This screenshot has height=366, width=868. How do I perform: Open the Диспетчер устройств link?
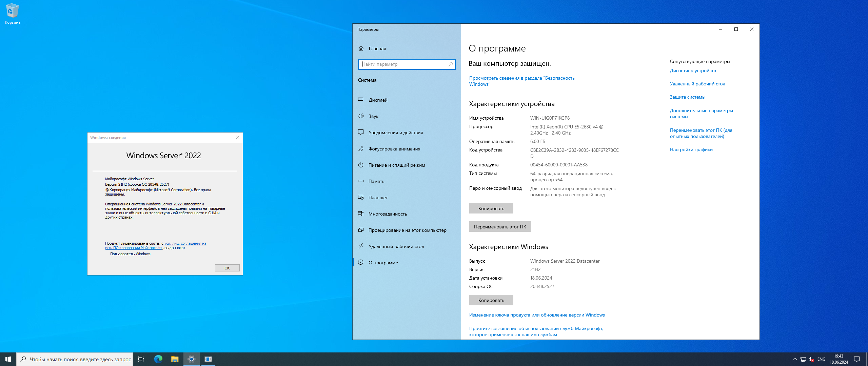click(693, 70)
